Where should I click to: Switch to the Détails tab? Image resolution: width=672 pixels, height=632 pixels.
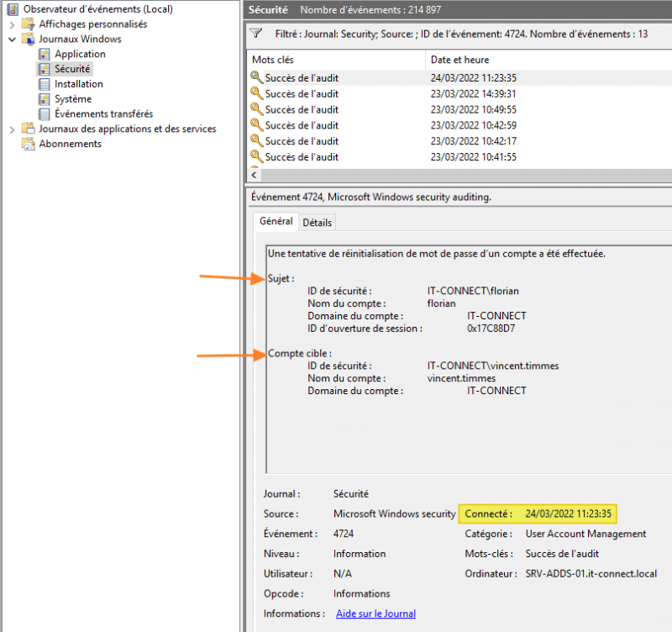click(x=317, y=223)
